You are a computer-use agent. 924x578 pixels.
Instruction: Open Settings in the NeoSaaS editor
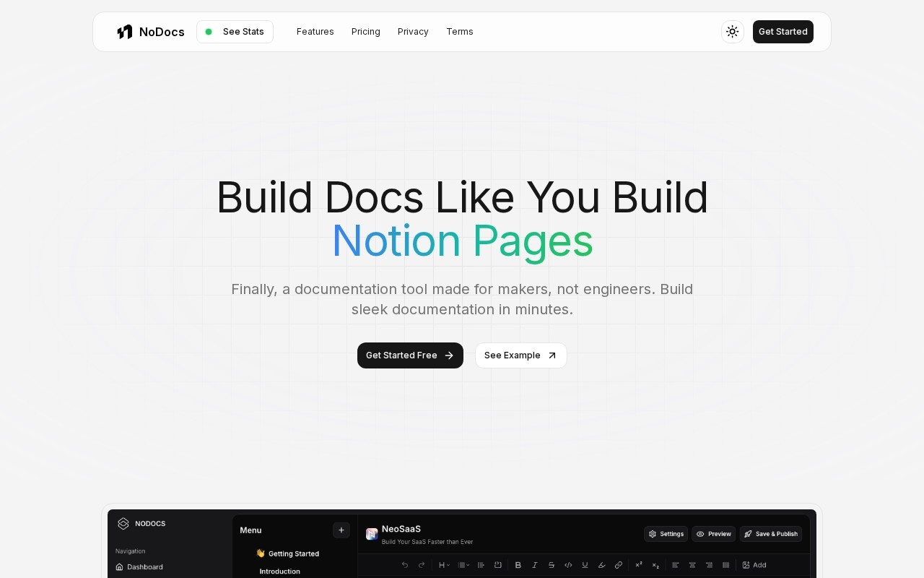(666, 534)
